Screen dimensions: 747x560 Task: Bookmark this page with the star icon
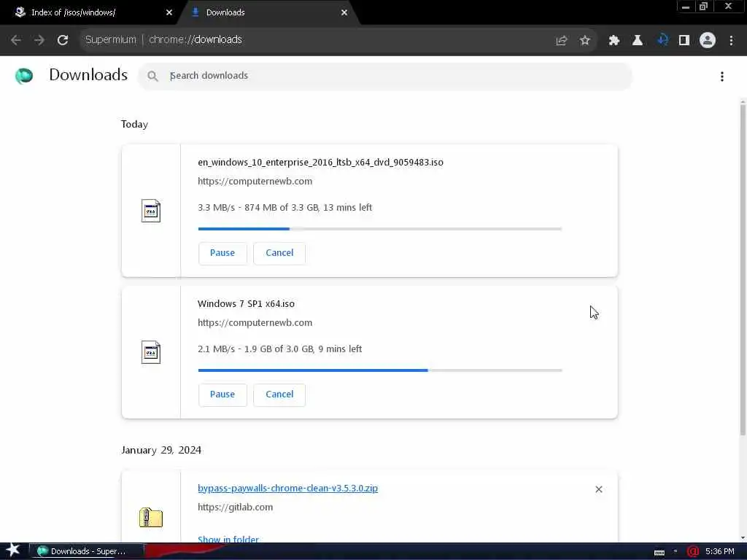point(585,41)
